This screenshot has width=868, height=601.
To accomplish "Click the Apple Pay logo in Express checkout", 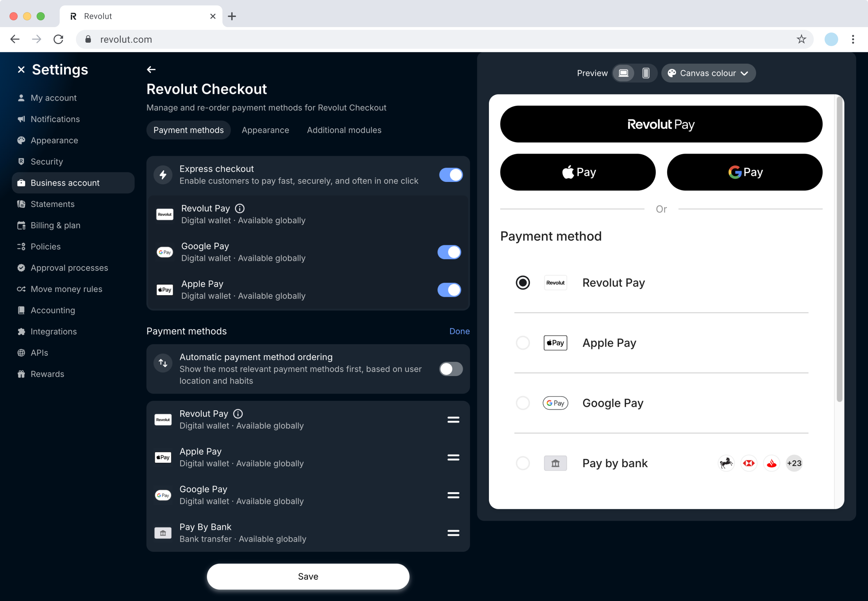I will (x=165, y=290).
